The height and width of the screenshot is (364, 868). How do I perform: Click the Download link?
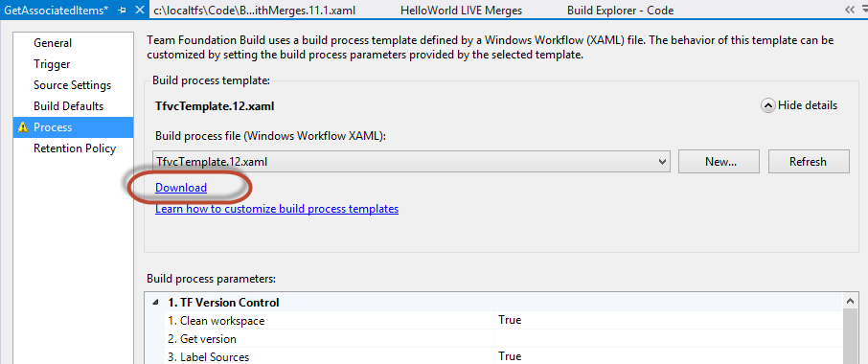tap(181, 188)
